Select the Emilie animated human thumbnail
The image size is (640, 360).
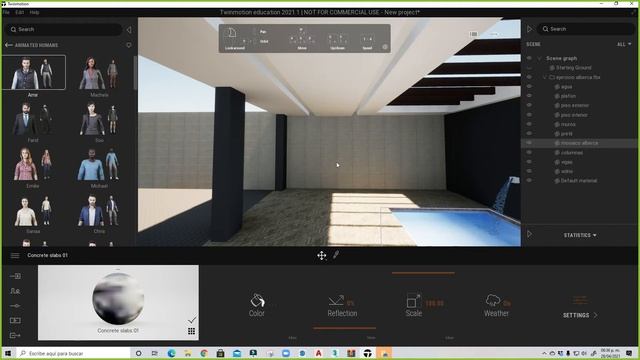click(x=33, y=165)
